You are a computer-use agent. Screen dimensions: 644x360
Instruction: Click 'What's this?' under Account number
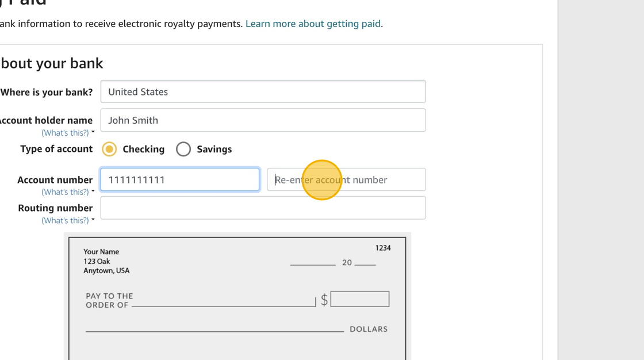(65, 192)
